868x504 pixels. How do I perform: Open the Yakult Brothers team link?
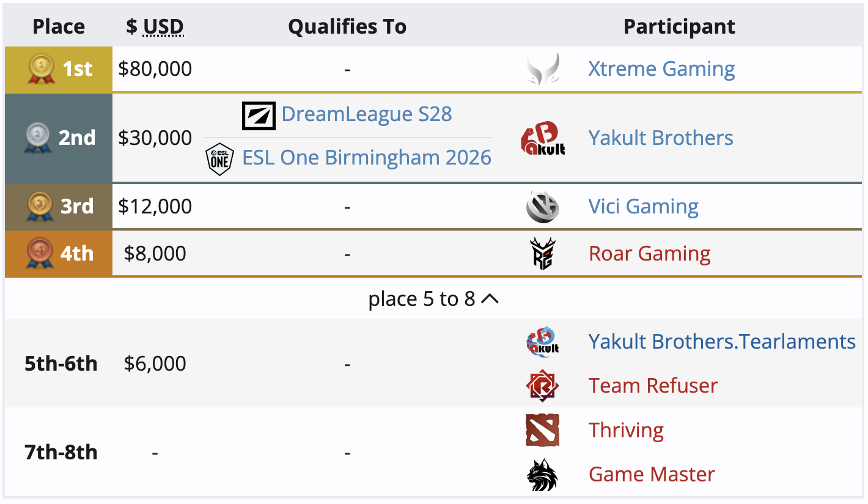point(660,138)
